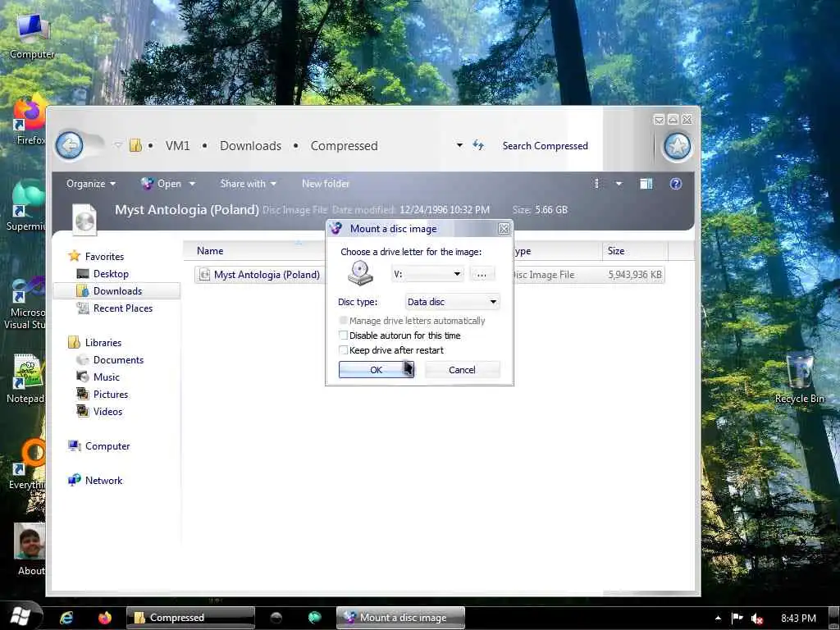
Task: Sort by Size column header
Action: pos(634,251)
